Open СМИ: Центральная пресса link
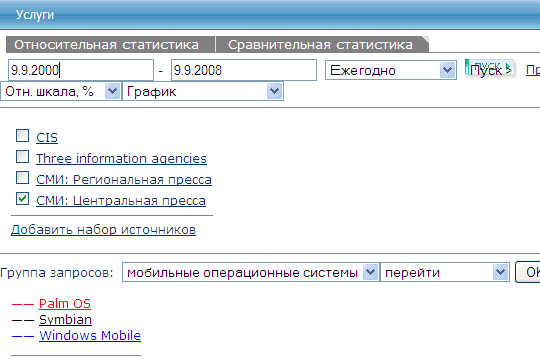540x360 pixels. pos(121,200)
